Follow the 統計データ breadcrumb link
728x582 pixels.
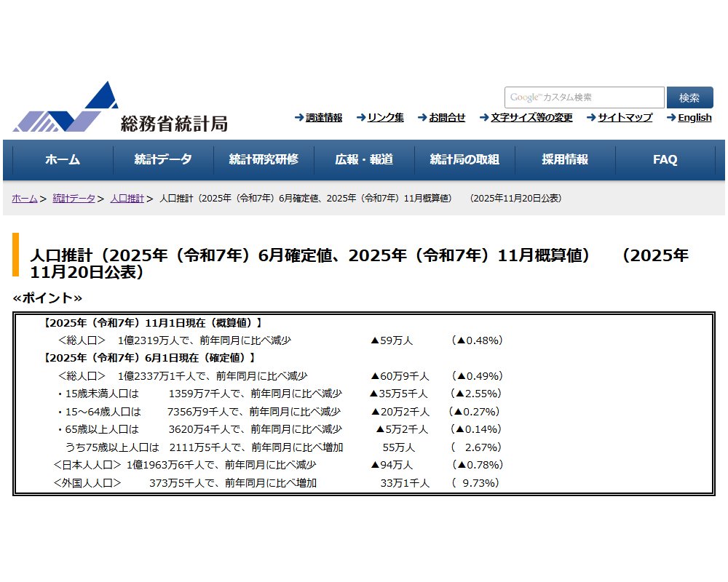(74, 199)
